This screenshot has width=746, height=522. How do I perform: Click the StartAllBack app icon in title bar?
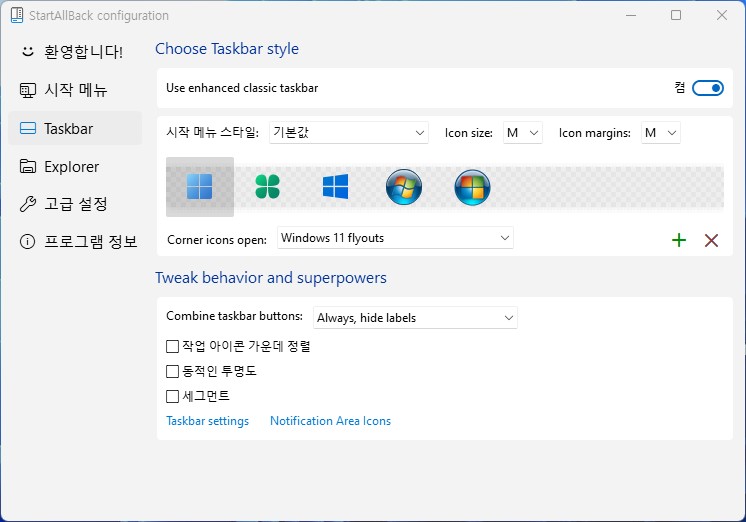pyautogui.click(x=17, y=15)
